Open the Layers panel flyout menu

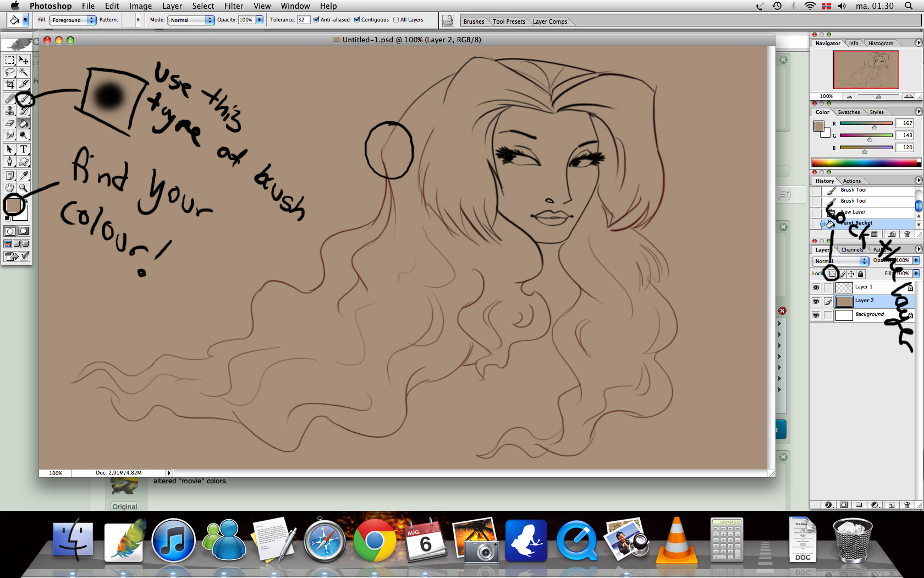point(918,249)
